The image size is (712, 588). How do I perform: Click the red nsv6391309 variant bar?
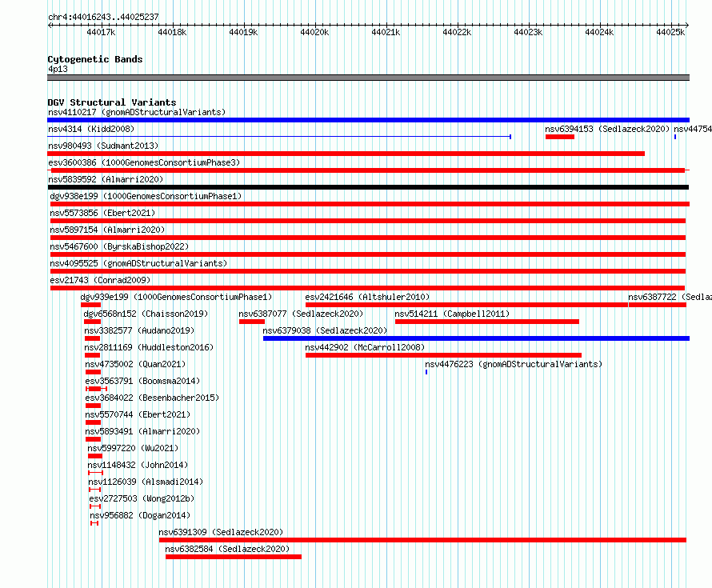tap(422, 540)
